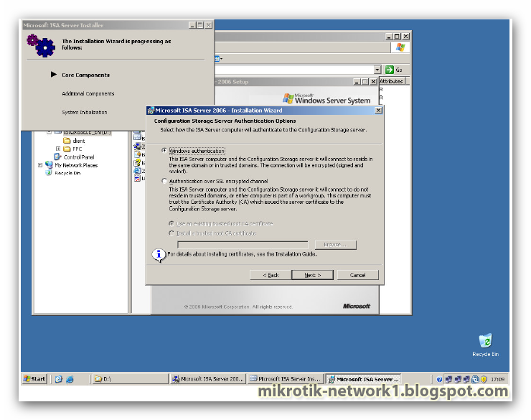Click the Explorer address bar field
The height and width of the screenshot is (420, 531).
pos(294,70)
